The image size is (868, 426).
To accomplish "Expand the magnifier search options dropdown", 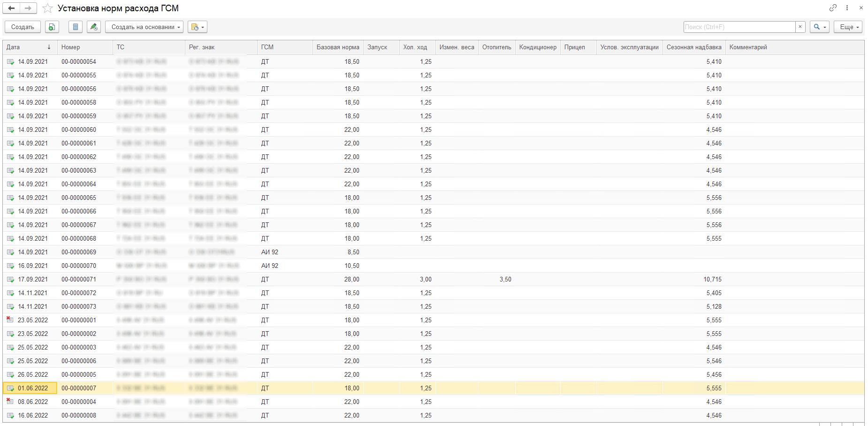I will (819, 27).
